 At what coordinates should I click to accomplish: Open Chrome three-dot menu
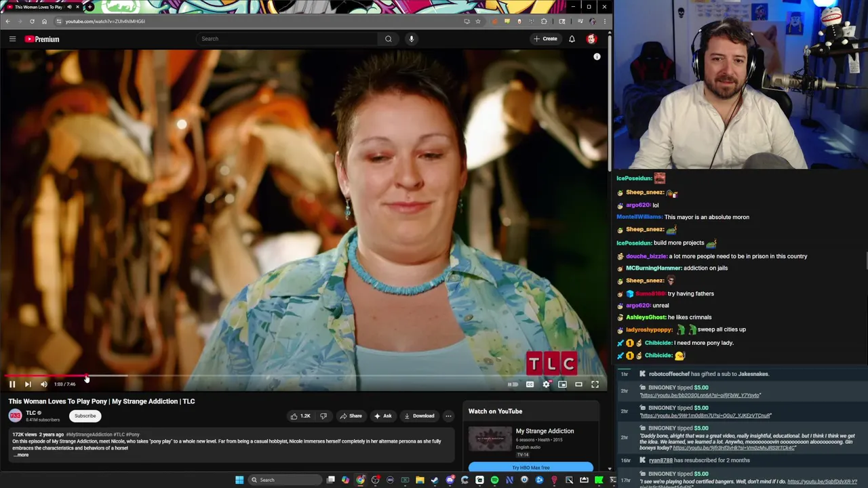click(x=604, y=21)
